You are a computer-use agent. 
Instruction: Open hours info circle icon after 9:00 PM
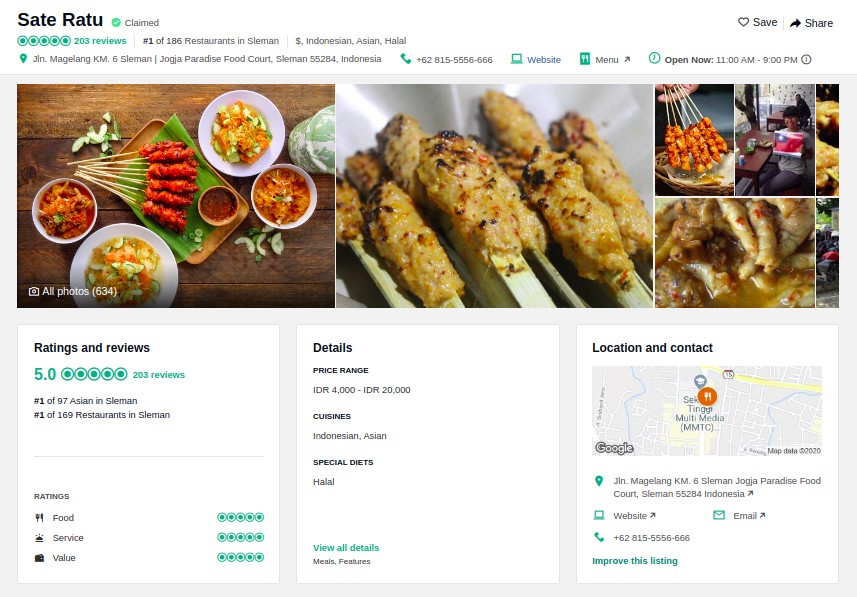click(806, 59)
